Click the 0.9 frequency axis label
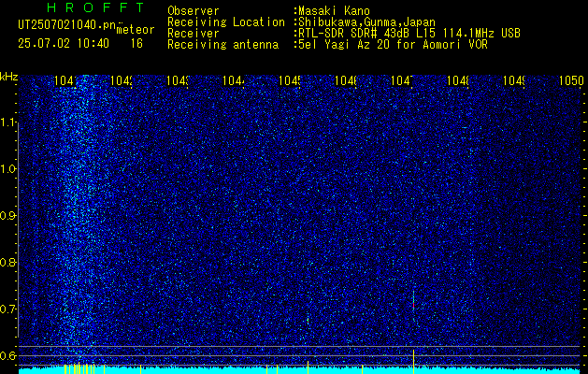 [x=9, y=216]
